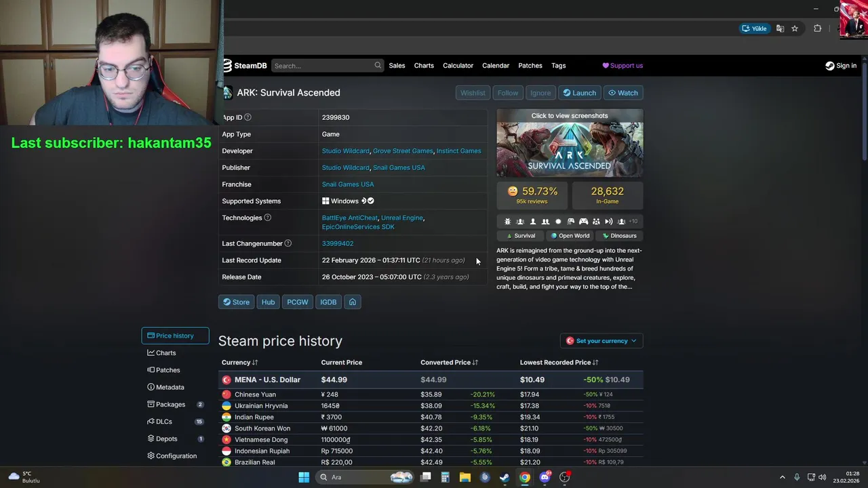The image size is (868, 488).
Task: Click the single-player feature icon
Action: click(533, 222)
